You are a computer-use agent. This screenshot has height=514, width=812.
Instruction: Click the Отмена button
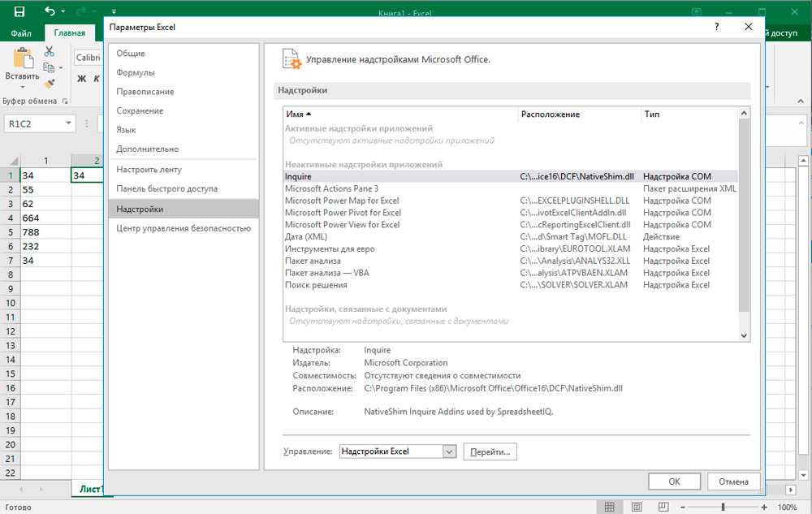coord(733,481)
